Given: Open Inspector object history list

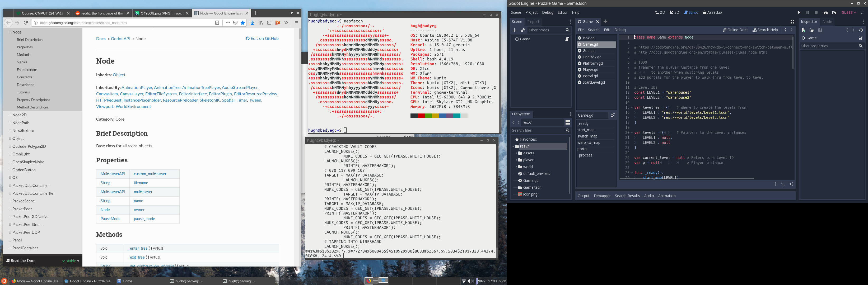Looking at the screenshot, I should [861, 30].
